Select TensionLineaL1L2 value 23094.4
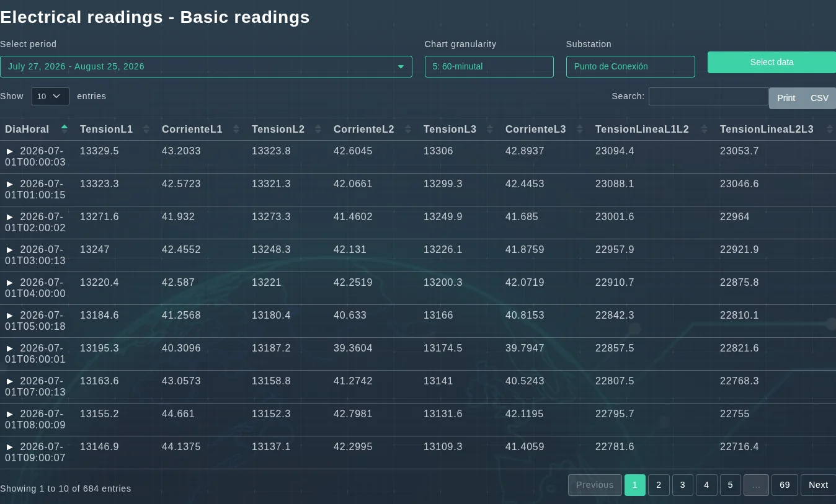 coord(615,151)
